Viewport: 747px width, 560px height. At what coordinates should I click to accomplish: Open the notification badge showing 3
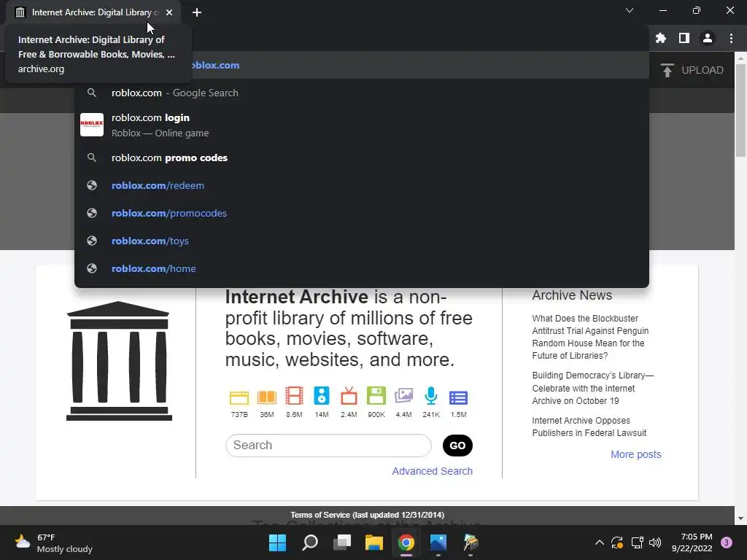point(727,542)
